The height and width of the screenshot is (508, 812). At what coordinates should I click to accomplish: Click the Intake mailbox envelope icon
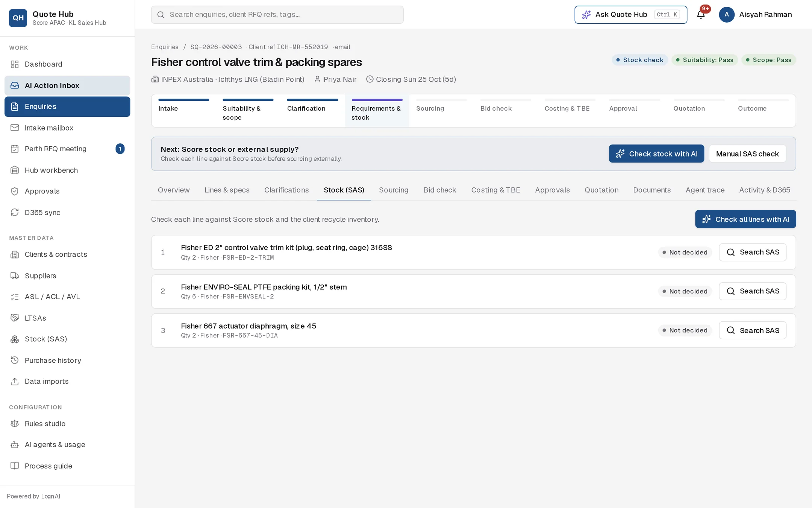(x=15, y=128)
